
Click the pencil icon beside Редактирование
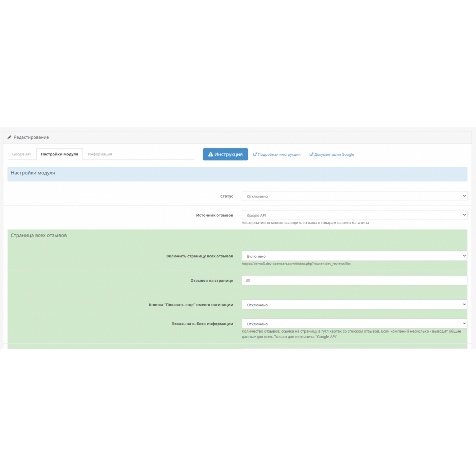pyautogui.click(x=10, y=137)
